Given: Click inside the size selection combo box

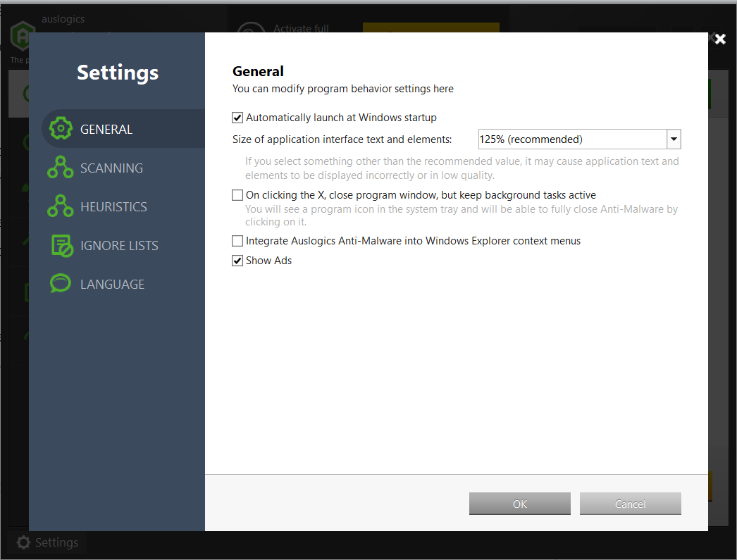Looking at the screenshot, I should tap(571, 139).
